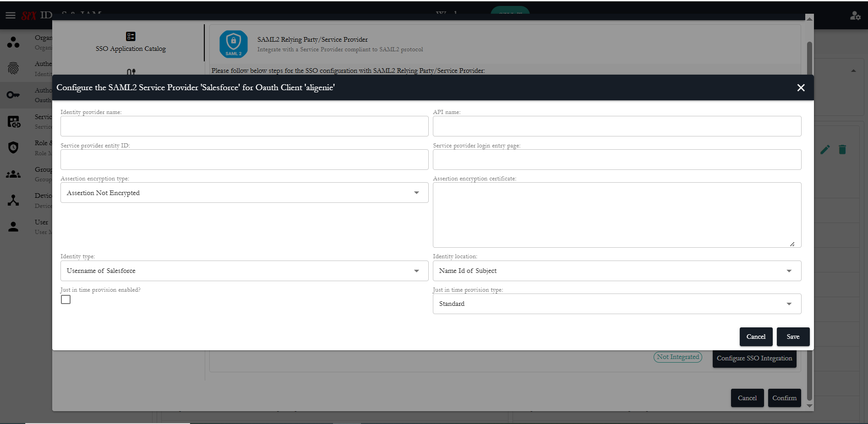Click the Assertion encryption certificate textarea
868x424 pixels.
617,215
